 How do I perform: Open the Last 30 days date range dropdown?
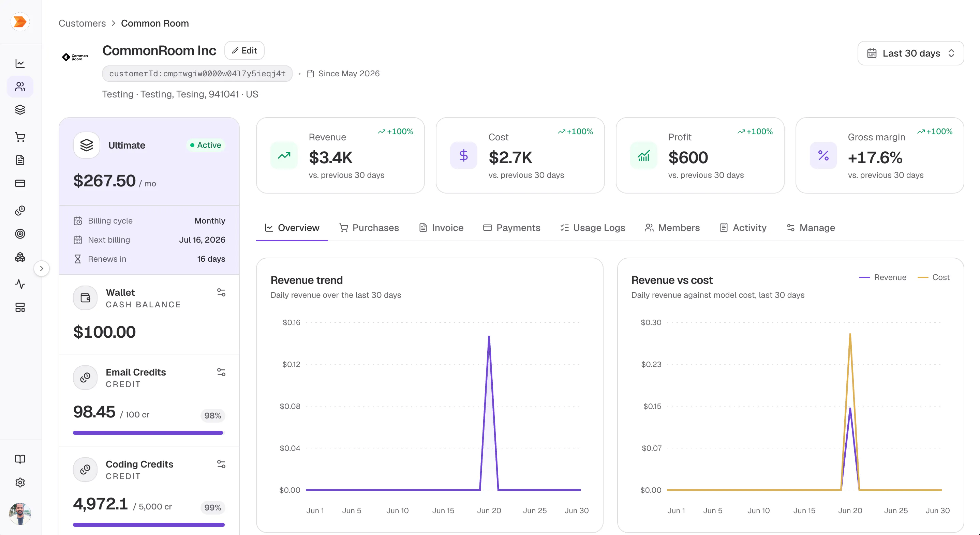click(911, 53)
